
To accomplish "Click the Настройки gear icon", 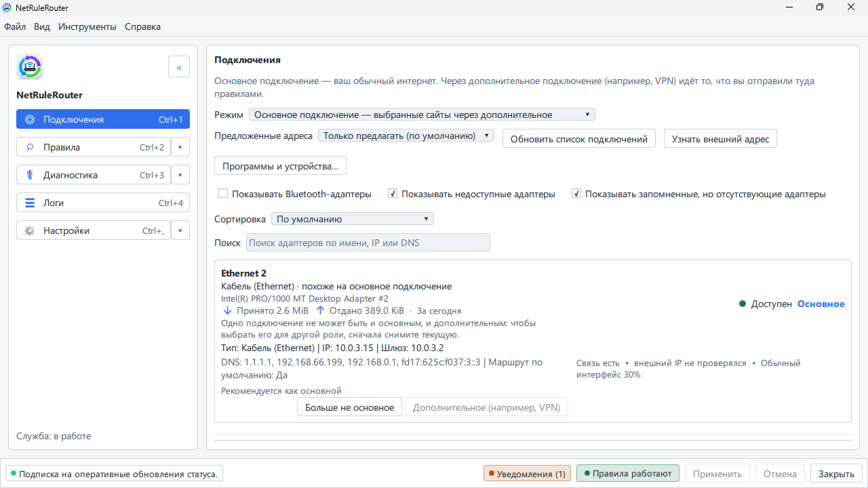I will [29, 230].
